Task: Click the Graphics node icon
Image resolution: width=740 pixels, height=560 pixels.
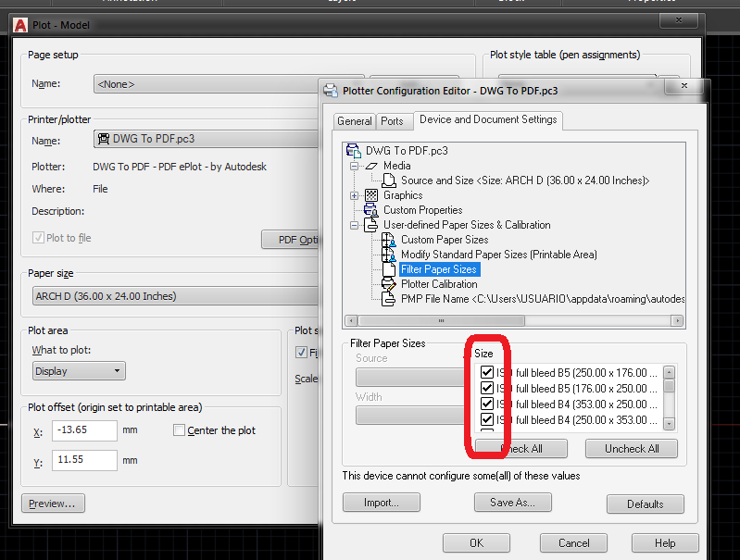Action: pyautogui.click(x=371, y=195)
